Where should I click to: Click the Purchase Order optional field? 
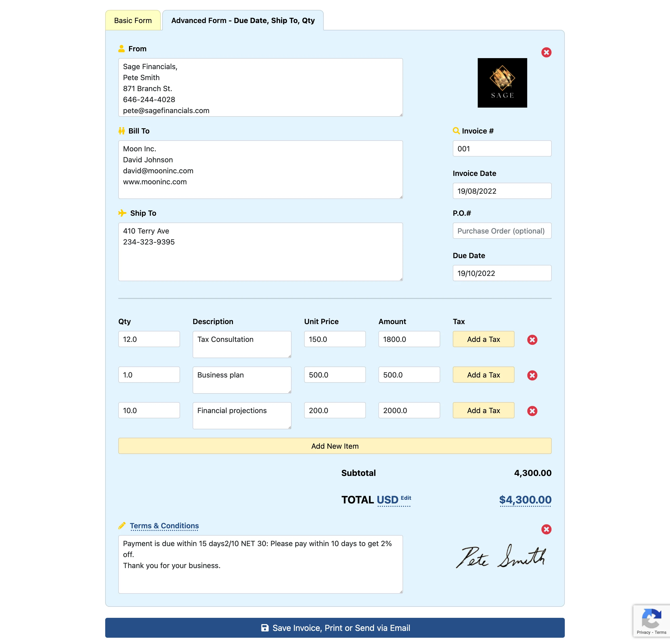501,230
